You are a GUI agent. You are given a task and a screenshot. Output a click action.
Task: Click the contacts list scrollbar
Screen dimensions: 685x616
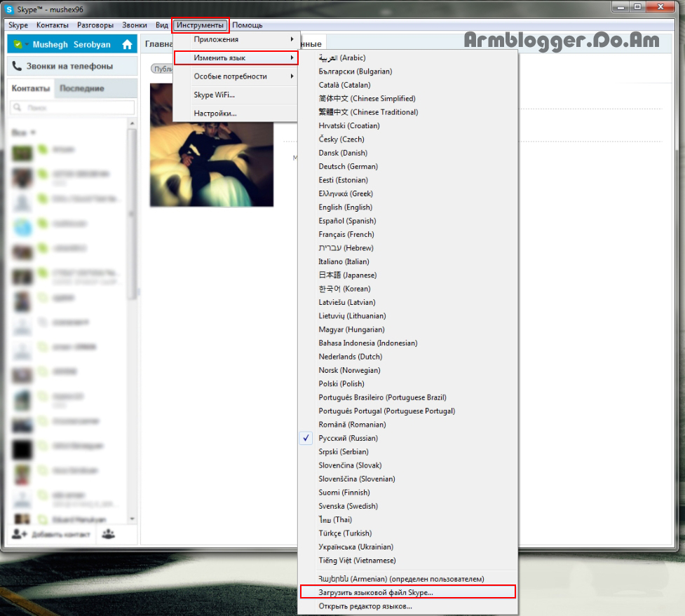pos(132,214)
